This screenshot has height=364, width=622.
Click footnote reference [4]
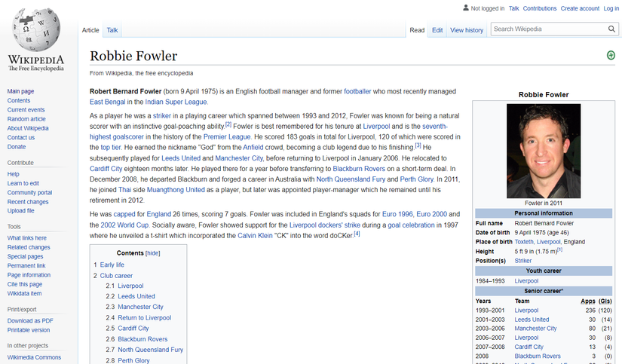click(357, 234)
